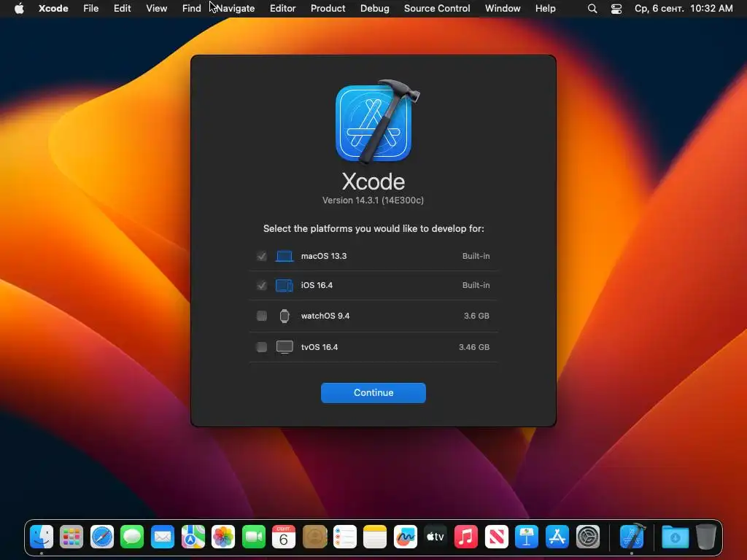Open Safari in the Dock
Viewport: 747px width, 560px height.
point(102,537)
